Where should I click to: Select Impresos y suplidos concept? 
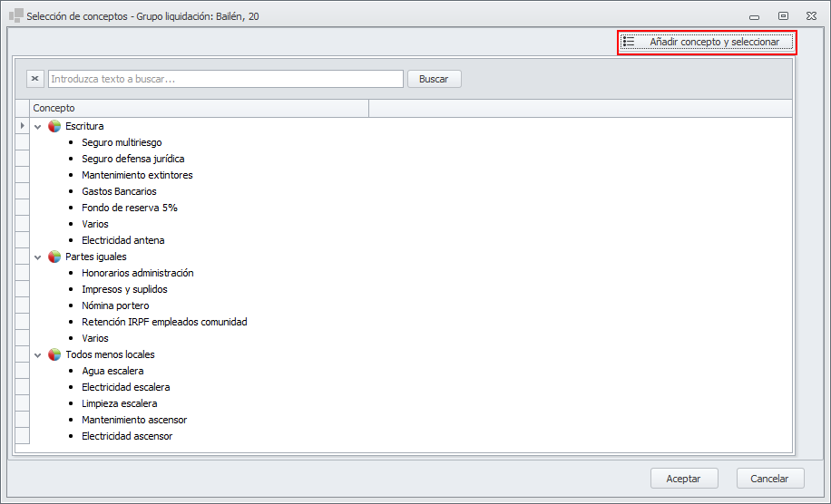124,289
